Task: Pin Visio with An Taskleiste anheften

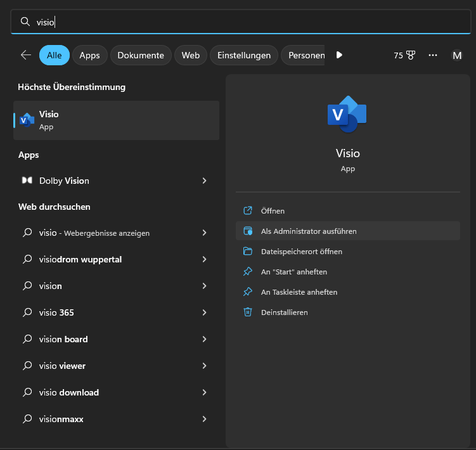Action: pos(299,292)
